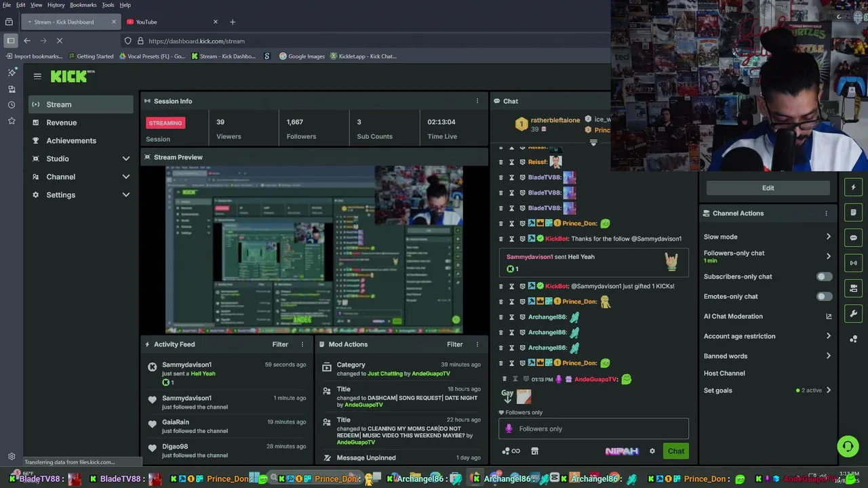
Task: Click username ratherbleftalone in leaderboard
Action: 555,120
